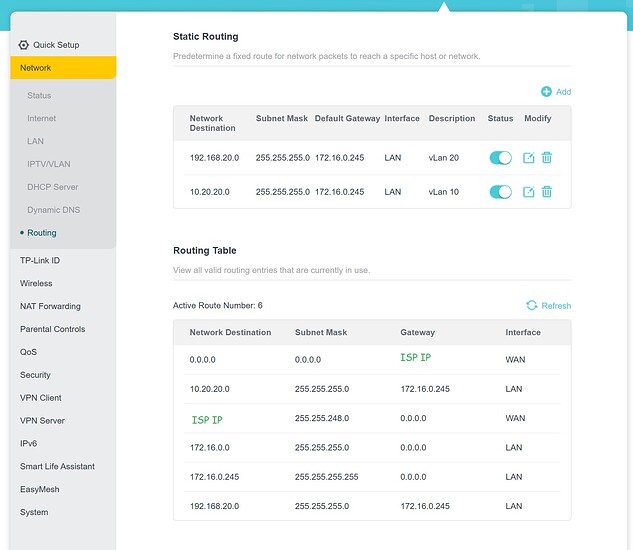Open the System section

click(x=34, y=512)
